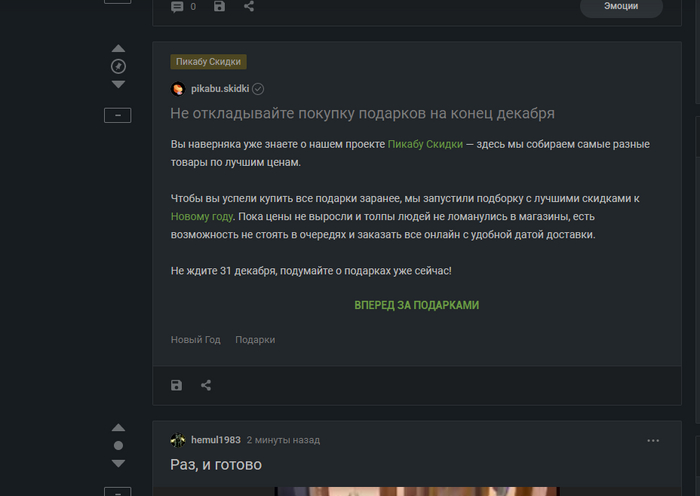Share the Pikabu Skidki post

click(x=206, y=385)
